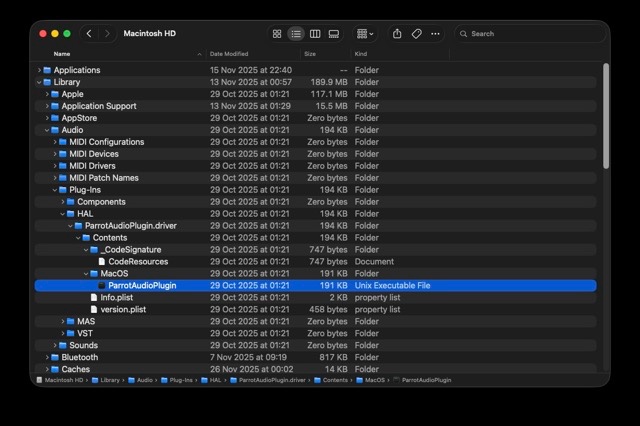Expand the Components folder
The height and width of the screenshot is (426, 640).
pos(62,202)
